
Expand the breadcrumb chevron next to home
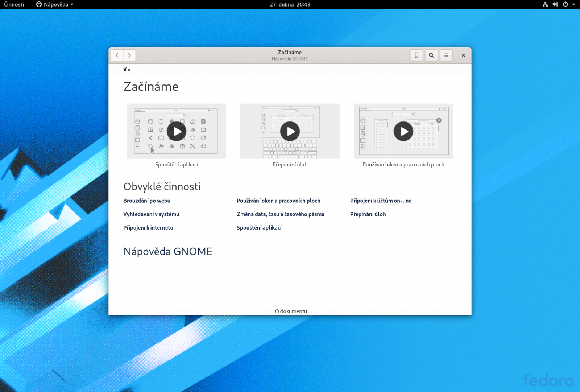click(x=129, y=69)
